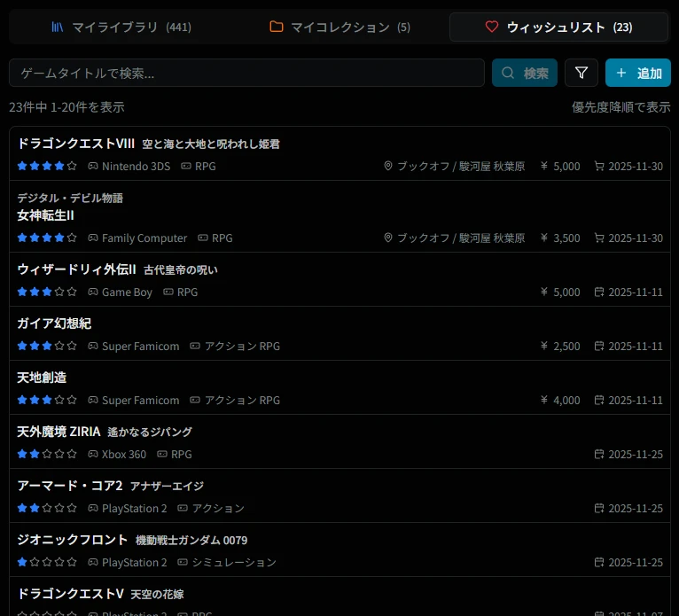Click the genre icon in ガイア幻想紀 row
679x616 pixels.
(195, 346)
